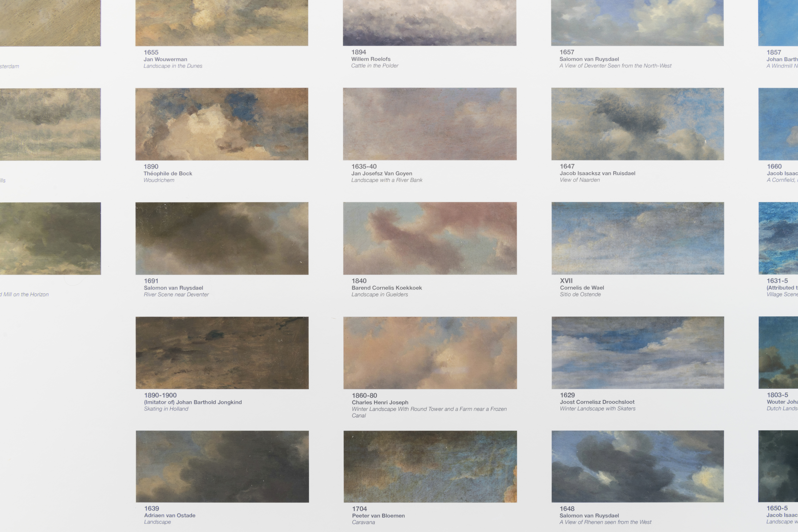Click '(Imitator of) Johan Barthold Jongkind'

point(193,402)
